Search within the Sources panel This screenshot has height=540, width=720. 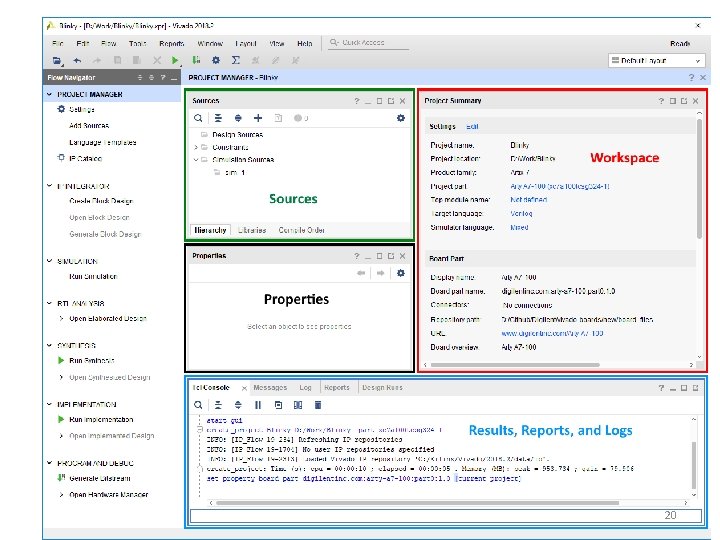[198, 118]
